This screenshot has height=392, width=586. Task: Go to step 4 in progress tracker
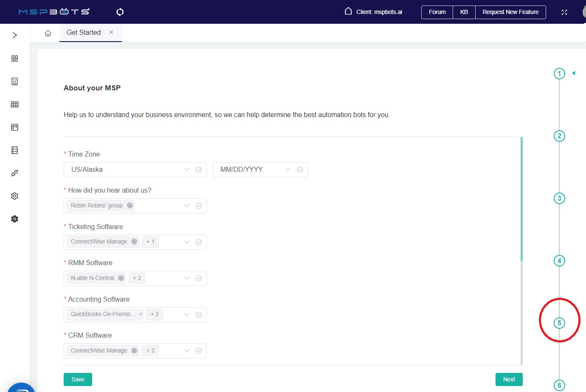559,260
